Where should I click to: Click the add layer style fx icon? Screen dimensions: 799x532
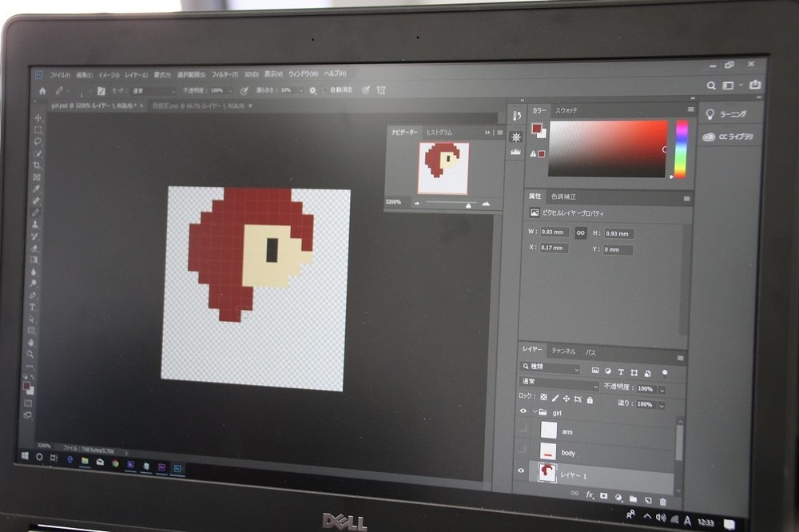[x=590, y=495]
